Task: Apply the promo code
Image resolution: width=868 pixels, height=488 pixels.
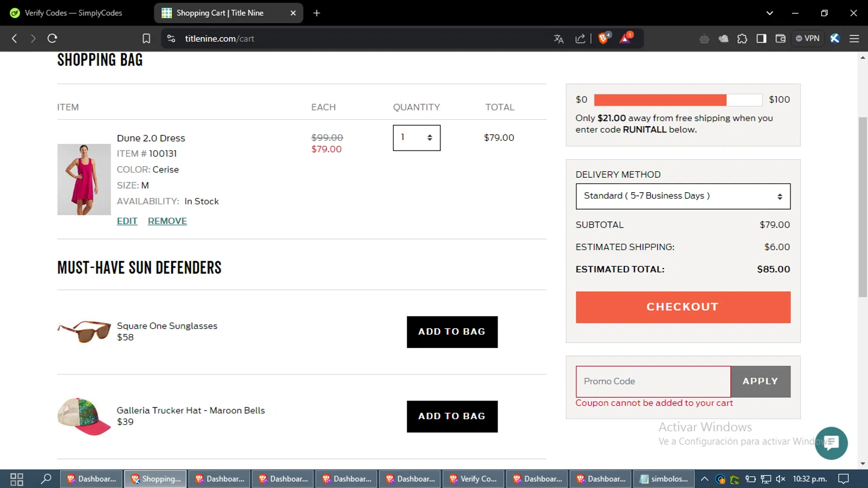Action: click(760, 381)
